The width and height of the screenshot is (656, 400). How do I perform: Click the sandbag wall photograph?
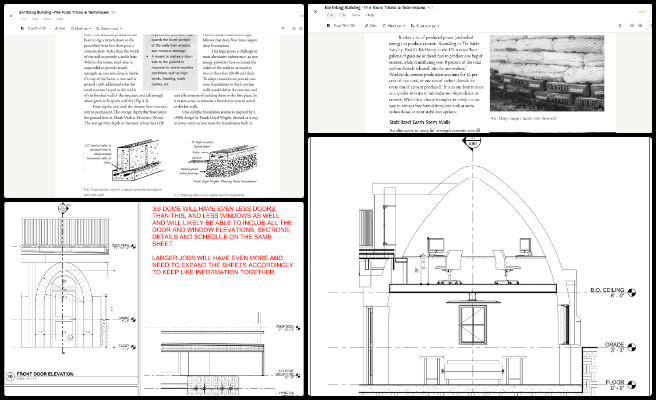tap(547, 73)
